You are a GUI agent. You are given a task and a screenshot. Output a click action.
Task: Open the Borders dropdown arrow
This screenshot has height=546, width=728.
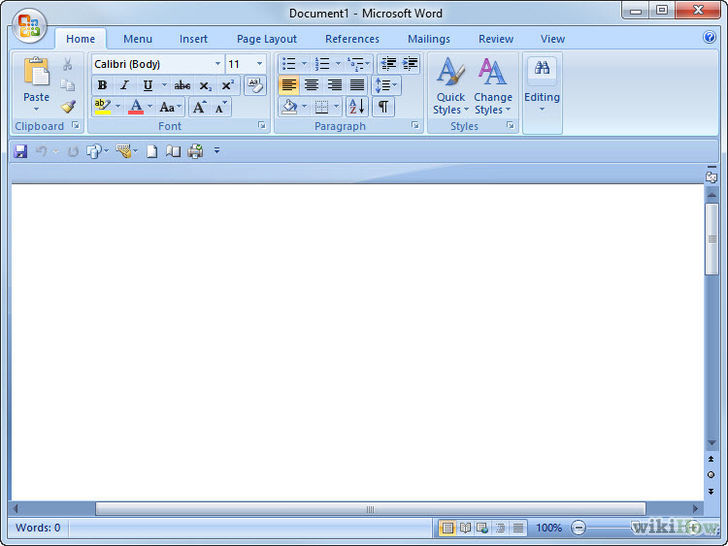[x=337, y=107]
